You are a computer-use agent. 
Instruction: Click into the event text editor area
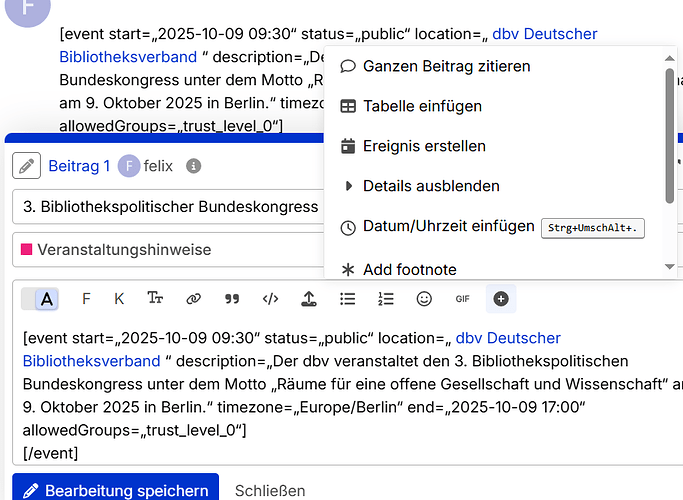[348, 395]
